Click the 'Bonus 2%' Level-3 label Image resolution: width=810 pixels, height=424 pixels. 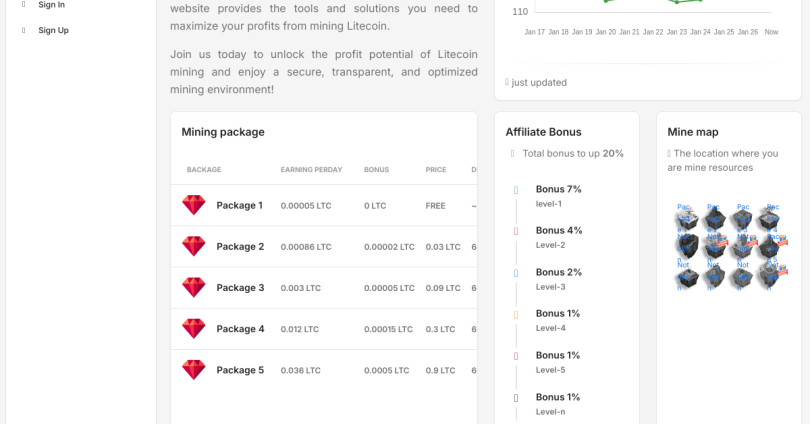tap(558, 272)
